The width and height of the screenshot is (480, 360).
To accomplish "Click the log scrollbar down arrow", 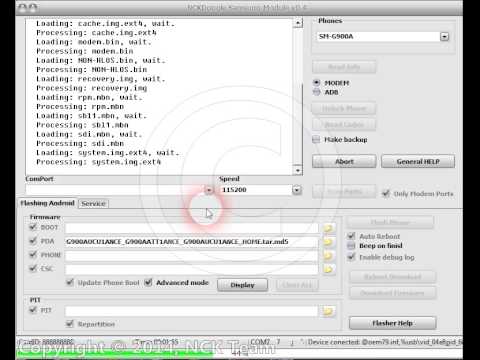I will 297,170.
